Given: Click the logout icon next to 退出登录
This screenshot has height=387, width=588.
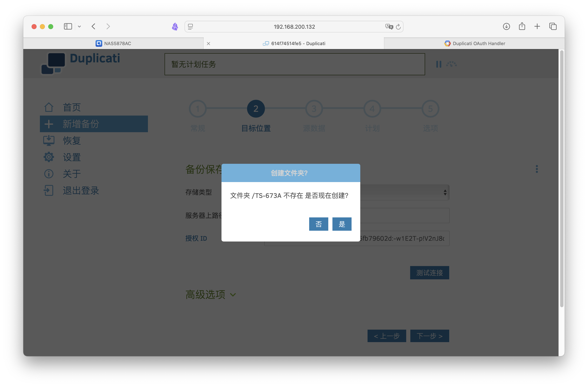Looking at the screenshot, I should (x=48, y=191).
